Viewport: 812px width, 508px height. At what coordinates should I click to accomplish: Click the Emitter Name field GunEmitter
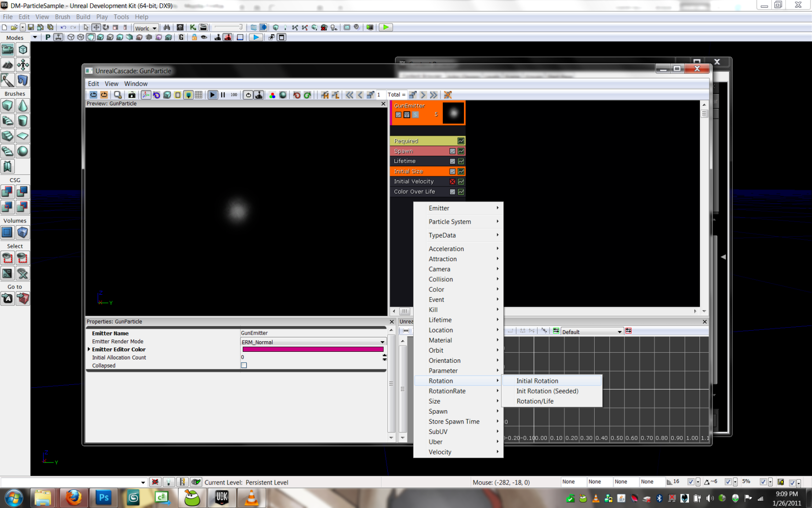tap(313, 333)
